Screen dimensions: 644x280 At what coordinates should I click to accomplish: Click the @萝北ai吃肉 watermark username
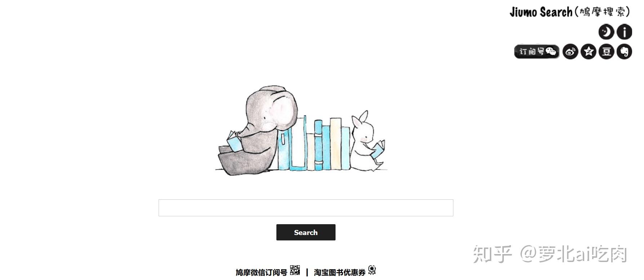click(573, 254)
